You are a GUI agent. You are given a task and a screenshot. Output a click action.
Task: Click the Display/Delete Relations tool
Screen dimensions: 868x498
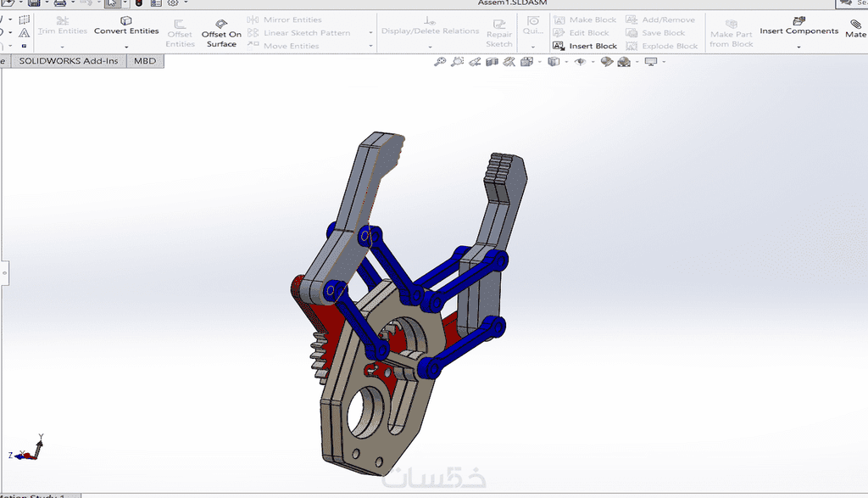[430, 25]
